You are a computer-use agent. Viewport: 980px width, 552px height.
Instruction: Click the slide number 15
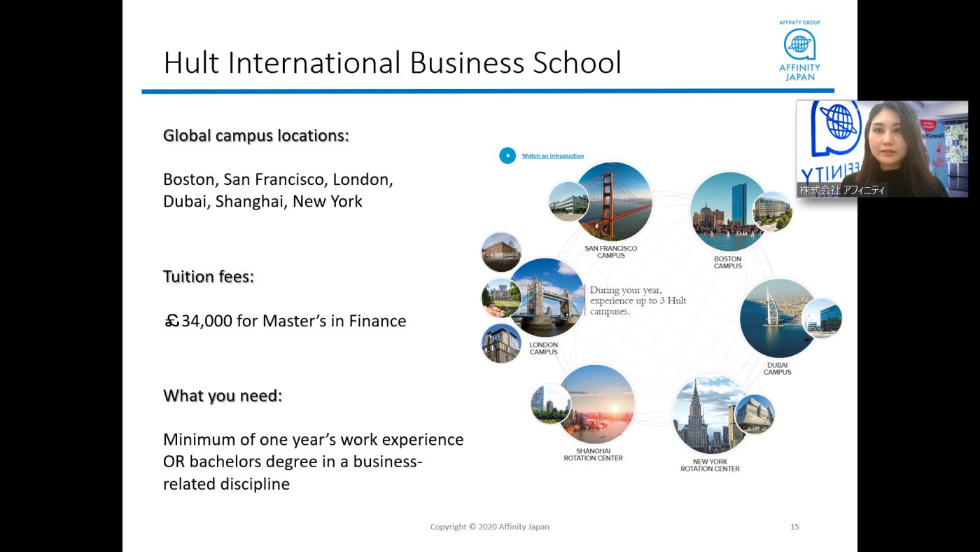794,527
